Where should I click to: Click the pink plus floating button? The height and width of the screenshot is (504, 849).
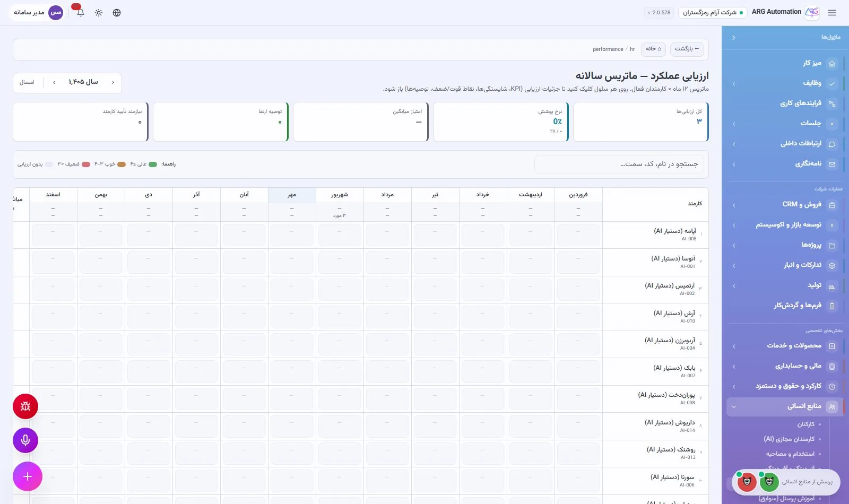tap(28, 476)
